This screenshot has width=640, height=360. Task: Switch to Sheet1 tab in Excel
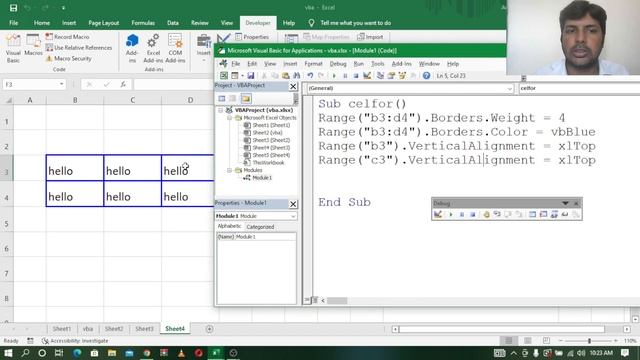[x=62, y=329]
